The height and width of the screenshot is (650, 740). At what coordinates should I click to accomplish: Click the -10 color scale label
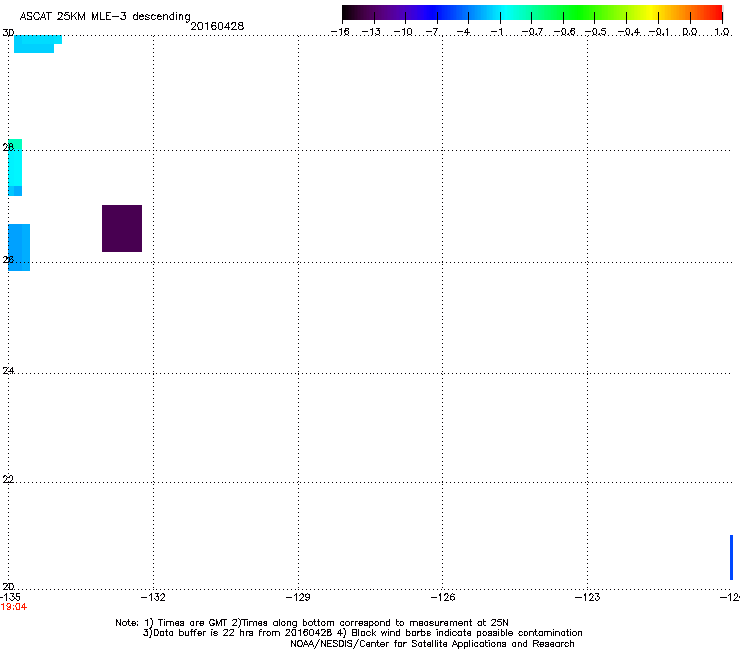pyautogui.click(x=403, y=32)
